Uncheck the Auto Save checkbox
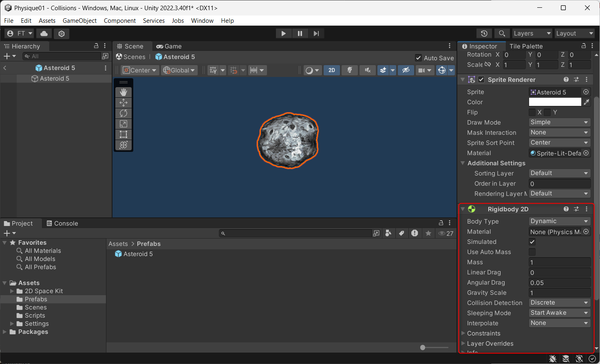The height and width of the screenshot is (364, 600). pyautogui.click(x=418, y=58)
